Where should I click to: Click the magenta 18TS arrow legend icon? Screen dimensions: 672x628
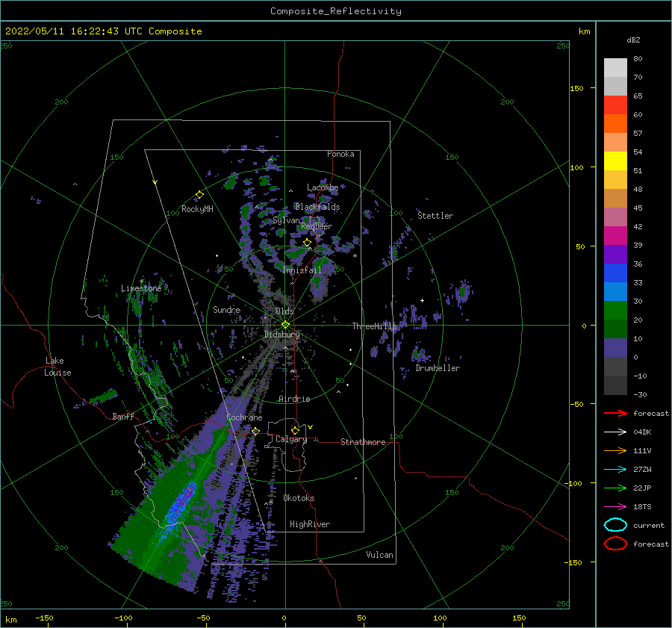[x=615, y=507]
